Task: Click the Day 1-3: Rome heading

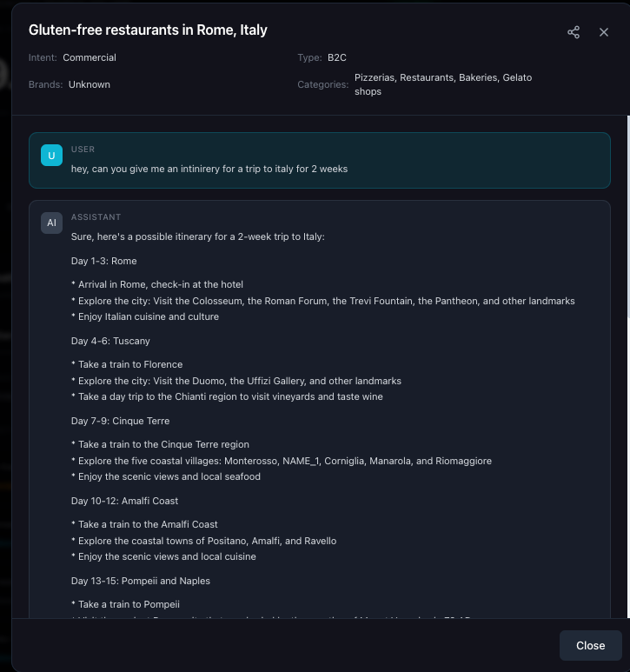Action: [104, 261]
